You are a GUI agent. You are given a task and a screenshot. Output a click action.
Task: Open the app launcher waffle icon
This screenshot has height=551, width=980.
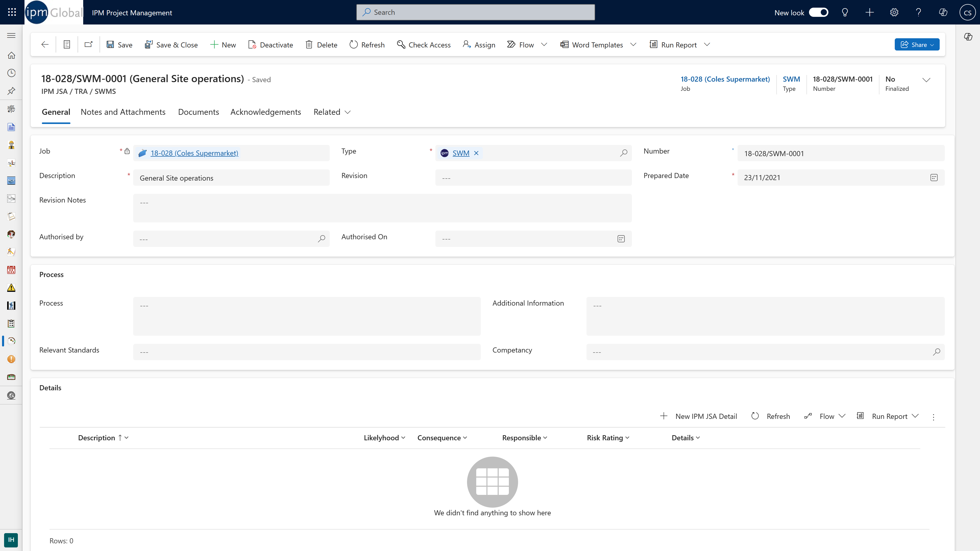[12, 12]
